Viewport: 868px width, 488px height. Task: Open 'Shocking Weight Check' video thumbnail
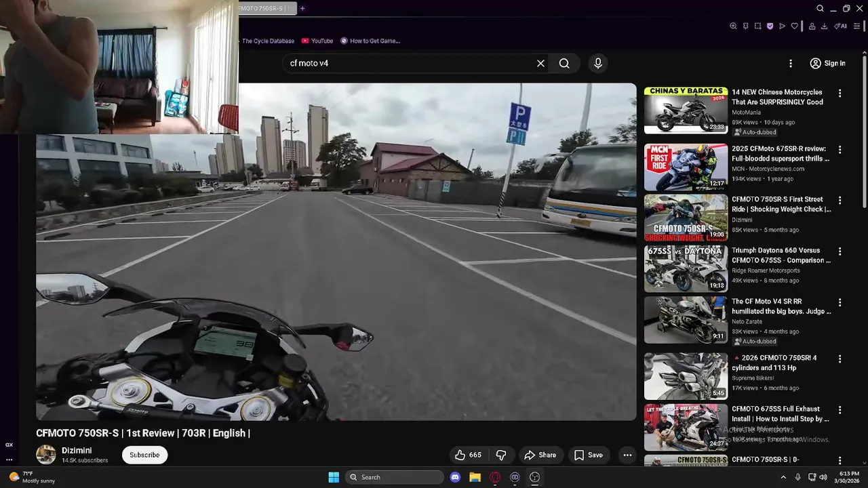click(686, 218)
